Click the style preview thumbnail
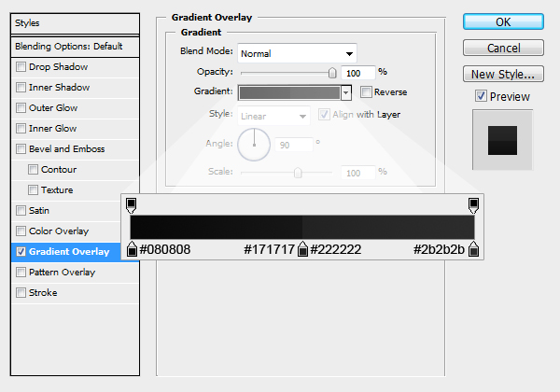560x392 pixels. (502, 140)
